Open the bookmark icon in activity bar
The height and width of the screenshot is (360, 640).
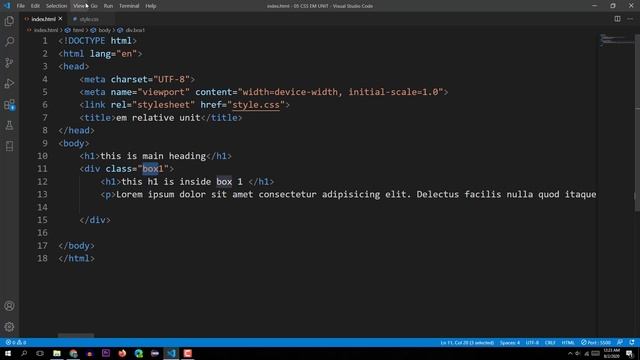pyautogui.click(x=9, y=146)
